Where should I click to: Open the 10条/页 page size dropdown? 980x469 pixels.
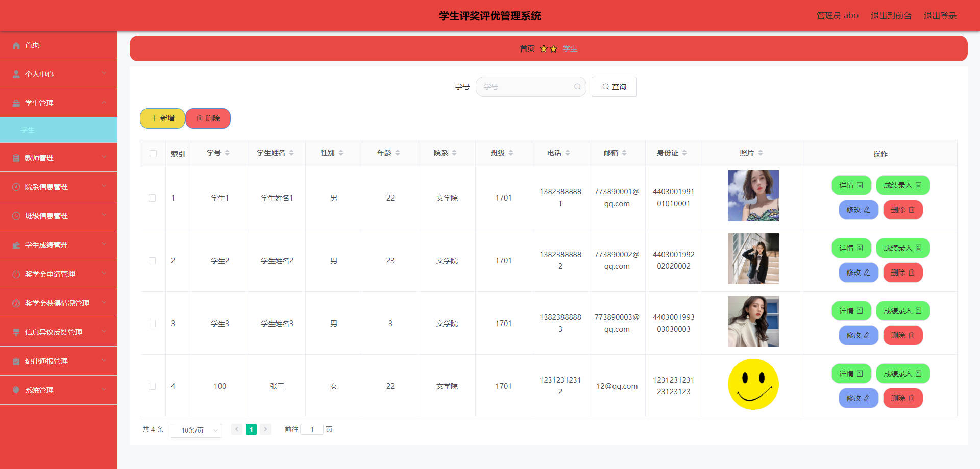tap(197, 430)
